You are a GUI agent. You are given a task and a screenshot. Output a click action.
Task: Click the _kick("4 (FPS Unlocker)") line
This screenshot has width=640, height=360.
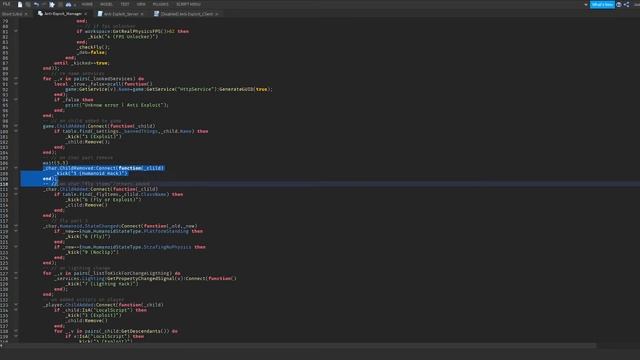click(122, 36)
